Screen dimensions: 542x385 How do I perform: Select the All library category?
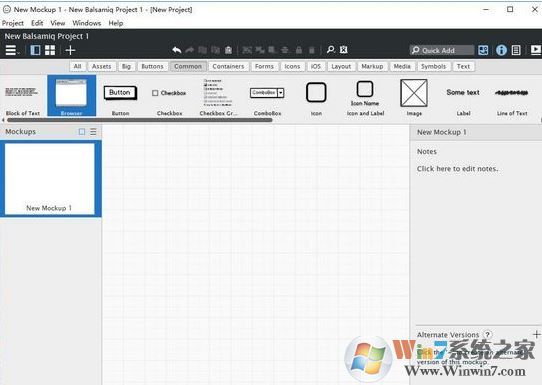[77, 66]
